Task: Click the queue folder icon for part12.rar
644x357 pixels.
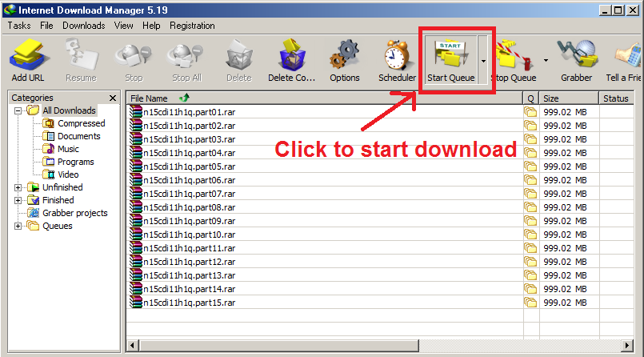Action: [530, 262]
